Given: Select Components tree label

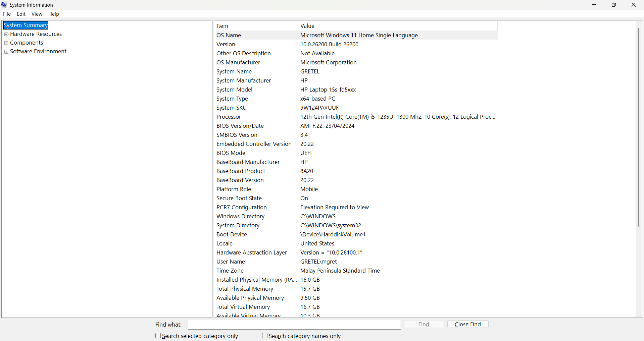Looking at the screenshot, I should tap(27, 43).
